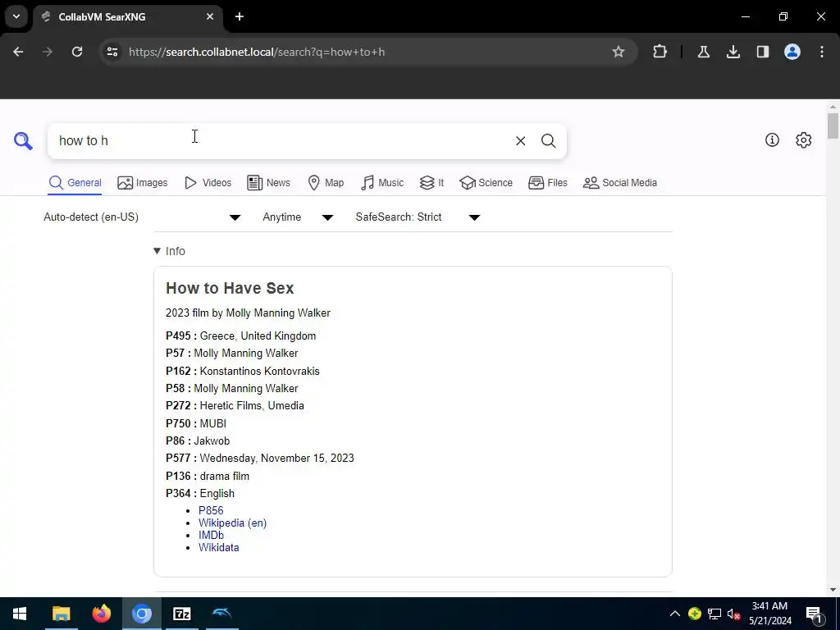Select the 'MUBI' distributor text
Image resolution: width=840 pixels, height=630 pixels.
[213, 424]
